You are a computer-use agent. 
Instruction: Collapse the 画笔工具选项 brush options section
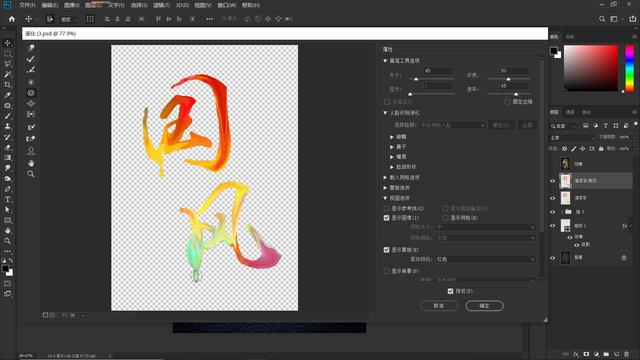[x=385, y=61]
